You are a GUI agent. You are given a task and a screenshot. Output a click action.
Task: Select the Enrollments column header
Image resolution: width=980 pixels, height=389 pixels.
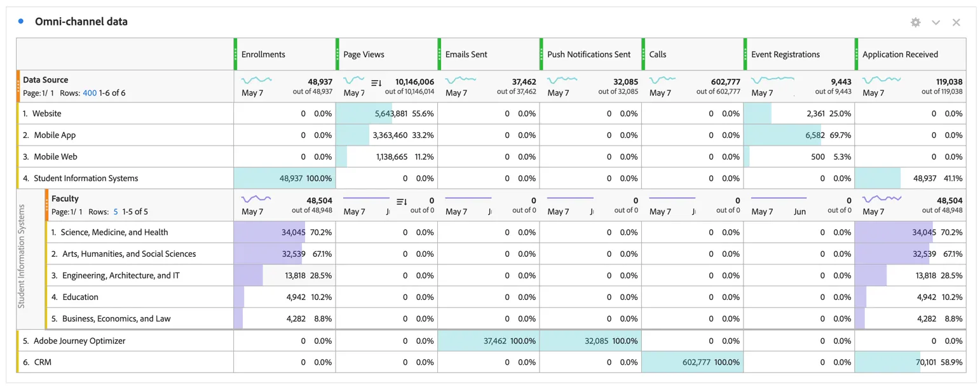(x=285, y=54)
